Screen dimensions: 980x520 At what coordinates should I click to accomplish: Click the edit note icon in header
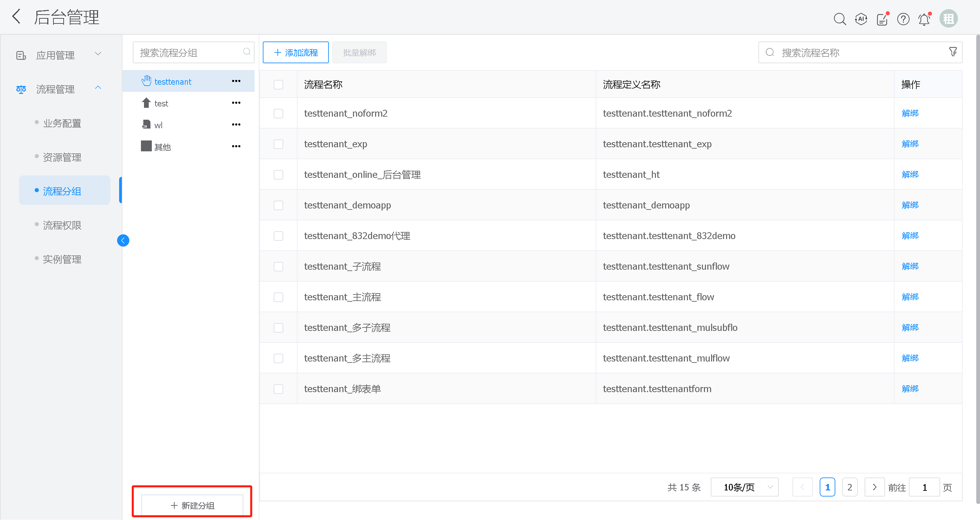882,19
